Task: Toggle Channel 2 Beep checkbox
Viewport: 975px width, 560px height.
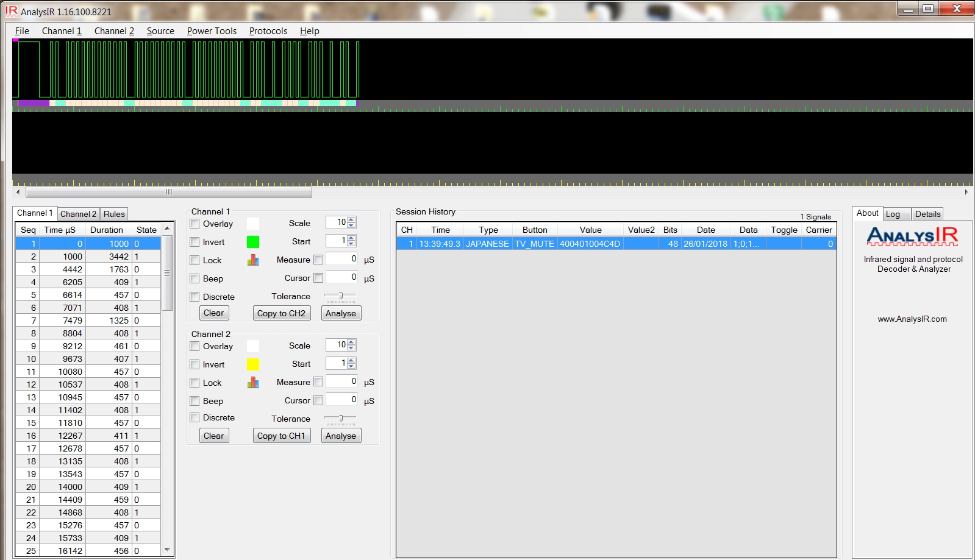Action: click(195, 401)
